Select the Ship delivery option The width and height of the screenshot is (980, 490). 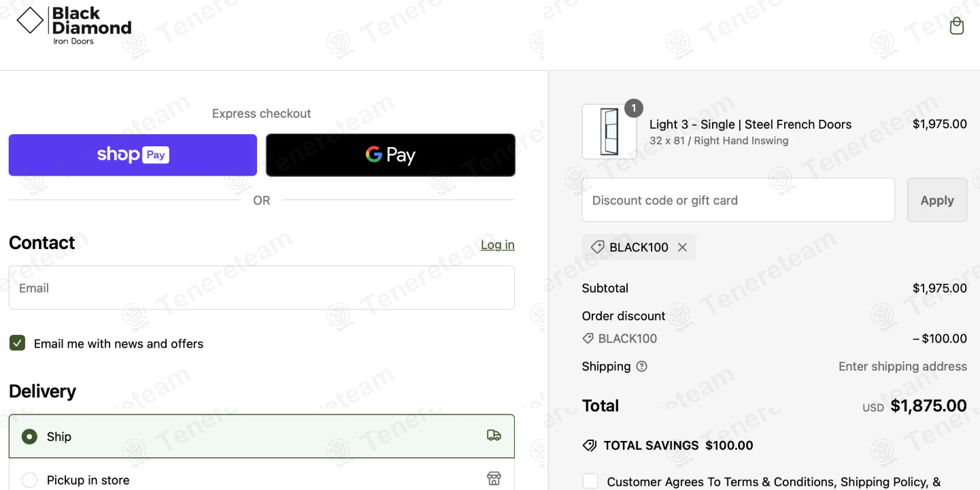(29, 436)
